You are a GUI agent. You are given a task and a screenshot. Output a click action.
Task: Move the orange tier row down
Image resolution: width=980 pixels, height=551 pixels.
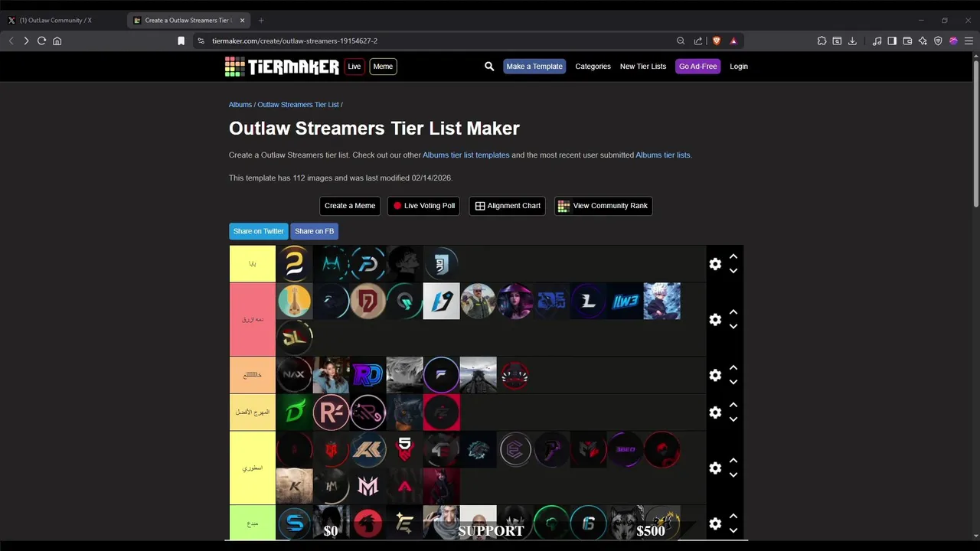[x=733, y=382]
